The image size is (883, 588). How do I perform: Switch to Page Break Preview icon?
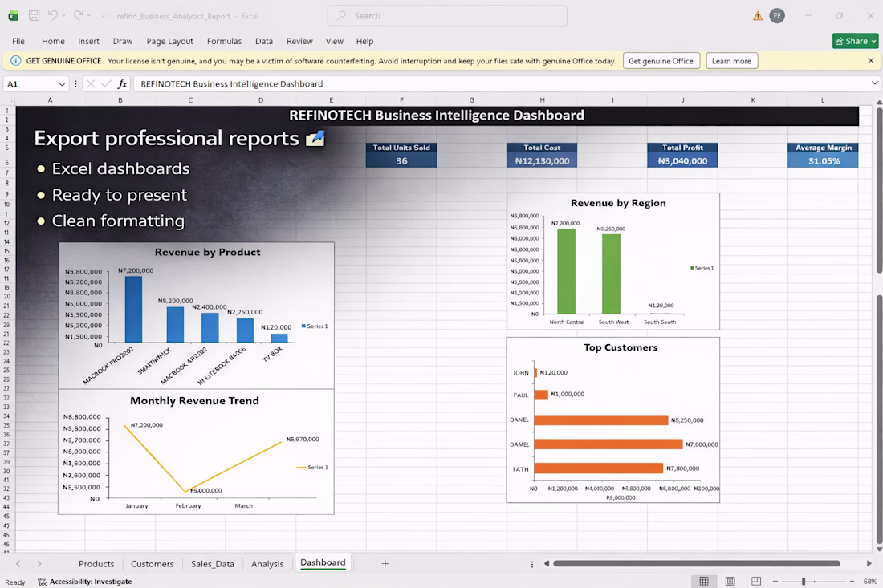click(756, 582)
